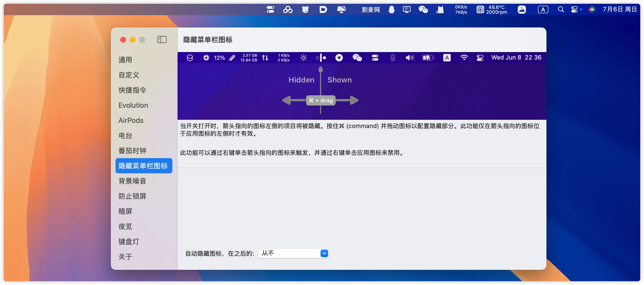Click the double toggle icon in the menu bar
The image size is (644, 285).
click(x=270, y=9)
